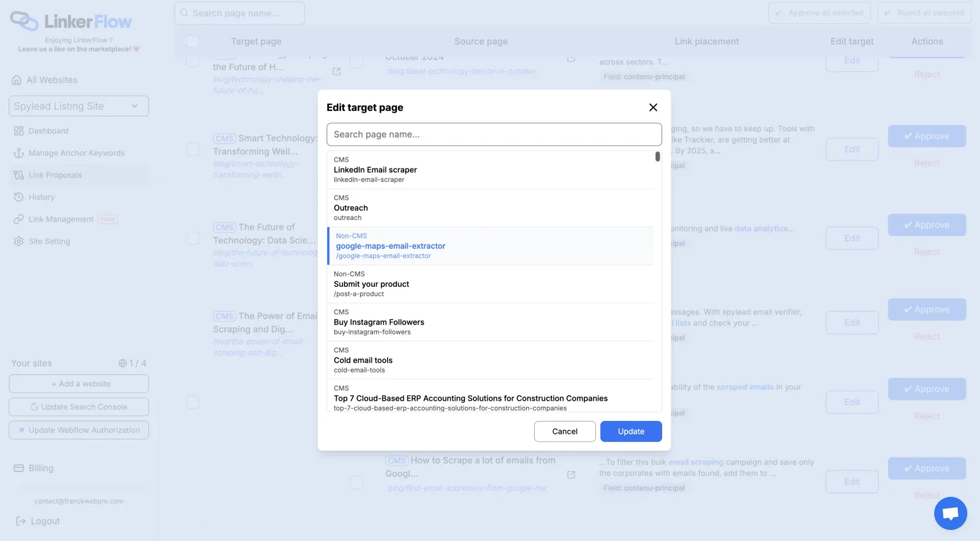Select Top 7 Cloud-Based ERP Accounting option

tap(491, 396)
